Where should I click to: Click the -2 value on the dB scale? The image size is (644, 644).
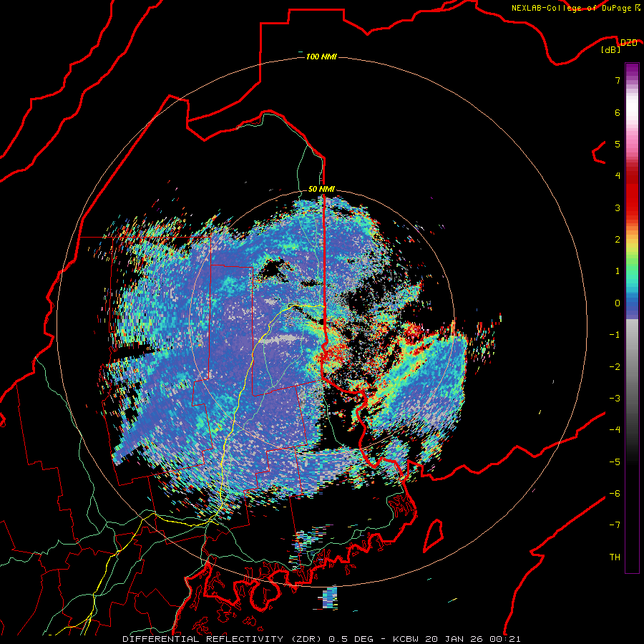pos(615,367)
